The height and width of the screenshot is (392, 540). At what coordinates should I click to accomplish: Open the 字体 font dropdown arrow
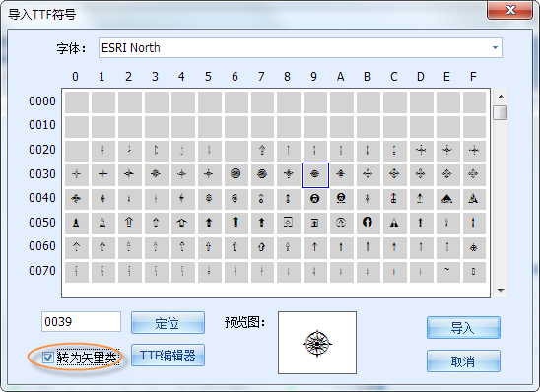coord(495,48)
